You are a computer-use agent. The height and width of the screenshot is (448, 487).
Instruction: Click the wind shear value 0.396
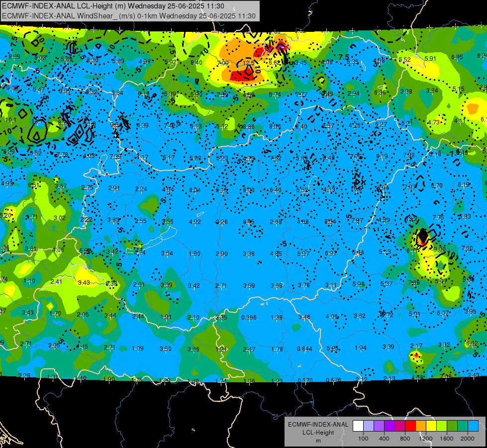click(249, 318)
